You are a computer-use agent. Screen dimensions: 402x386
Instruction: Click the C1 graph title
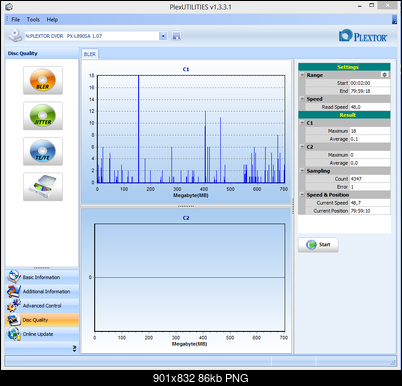pyautogui.click(x=186, y=69)
